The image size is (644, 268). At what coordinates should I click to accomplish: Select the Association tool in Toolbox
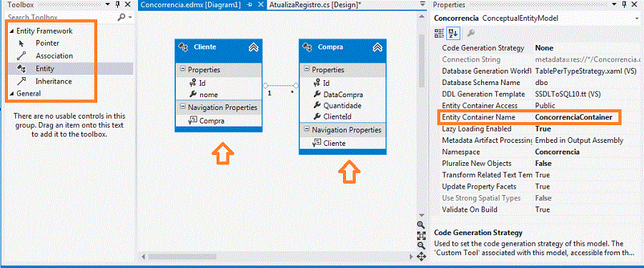(x=54, y=56)
